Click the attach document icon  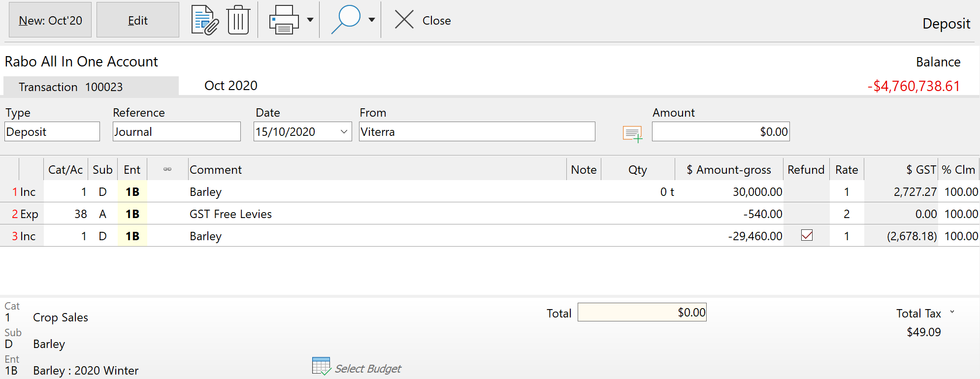(x=205, y=20)
